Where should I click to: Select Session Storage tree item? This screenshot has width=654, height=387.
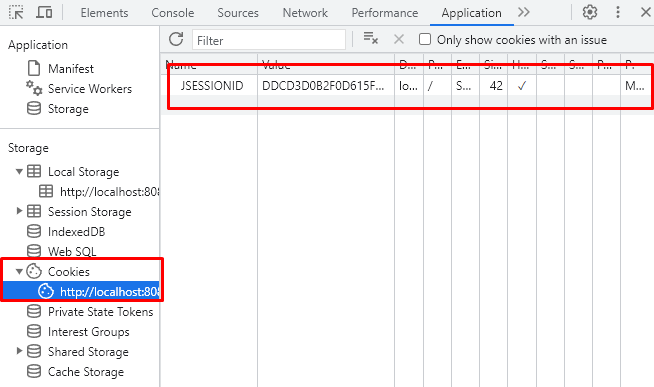(89, 212)
